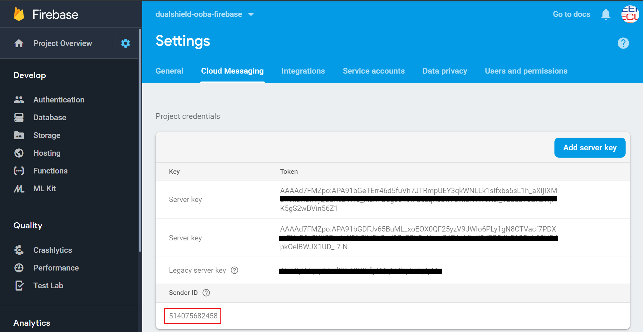Show Sender ID help tooltip
The height and width of the screenshot is (333, 644).
tap(206, 293)
